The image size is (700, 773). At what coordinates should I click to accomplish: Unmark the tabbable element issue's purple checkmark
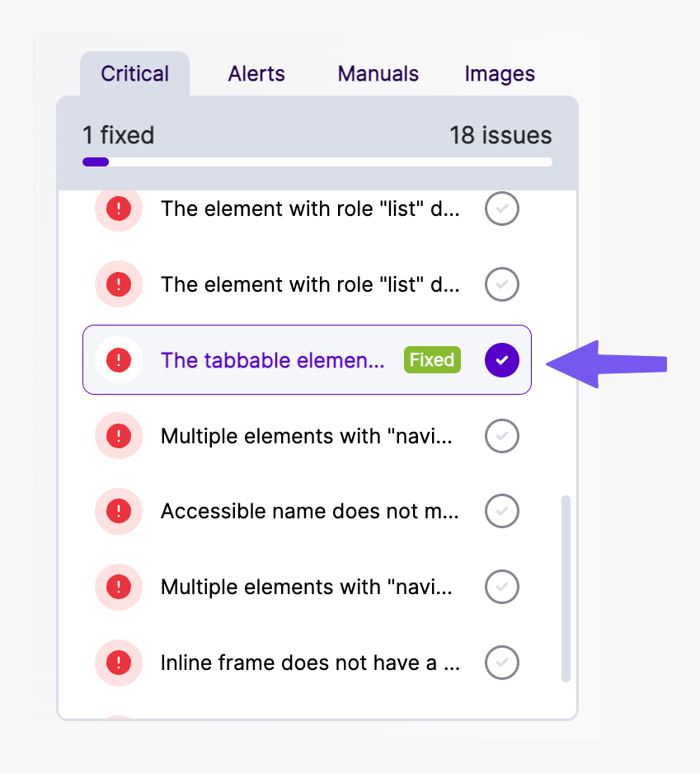[502, 360]
